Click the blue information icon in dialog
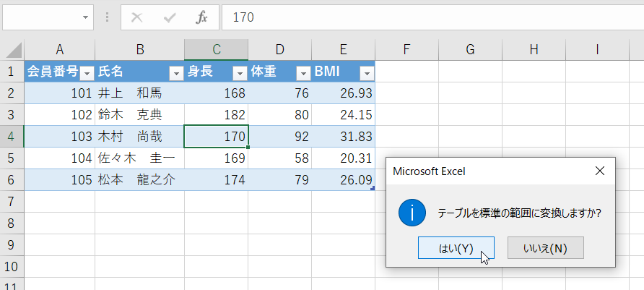The image size is (644, 290). [x=412, y=213]
